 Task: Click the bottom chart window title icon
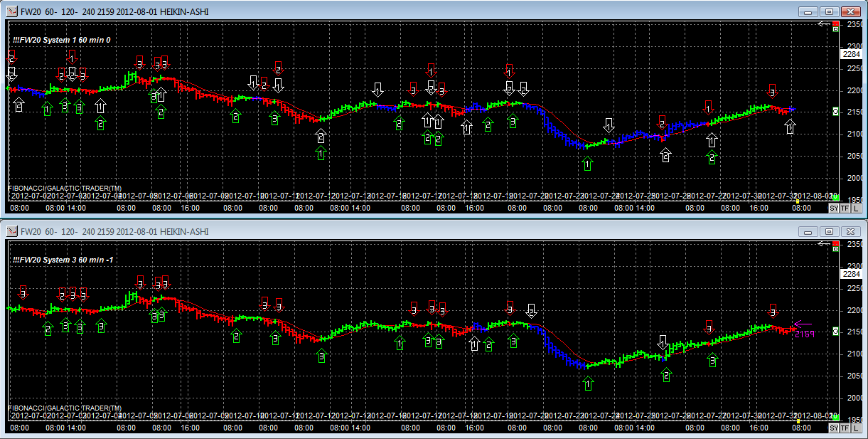pos(11,231)
